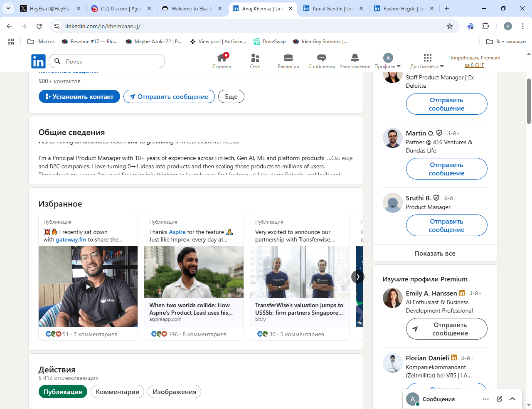Open Florian Danieli profile name
Screen dimensions: 532x409
(427, 358)
